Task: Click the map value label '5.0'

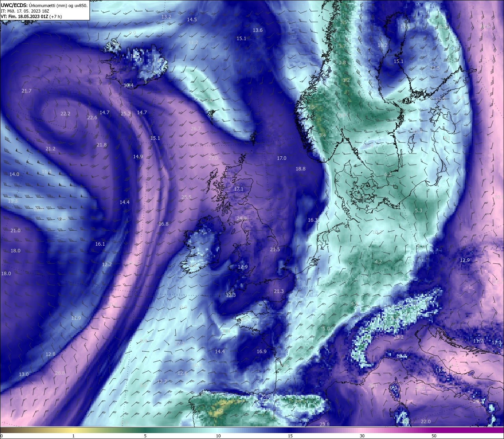Action: pyautogui.click(x=326, y=329)
